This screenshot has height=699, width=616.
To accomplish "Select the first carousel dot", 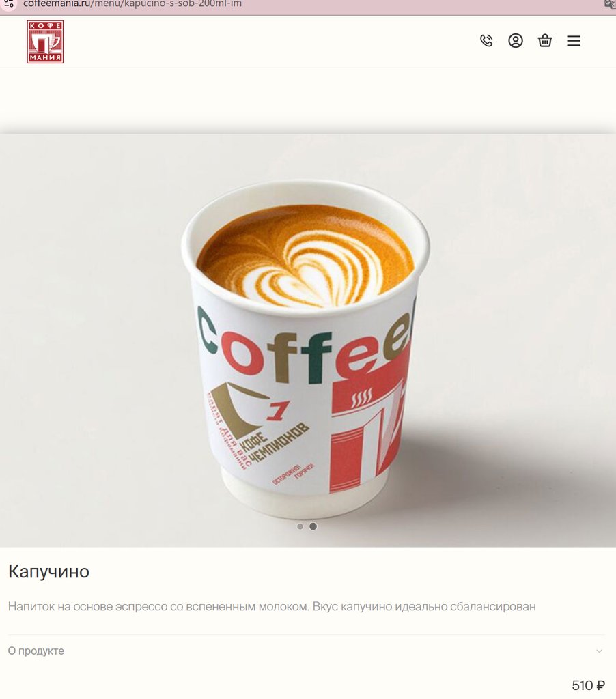I will 300,526.
